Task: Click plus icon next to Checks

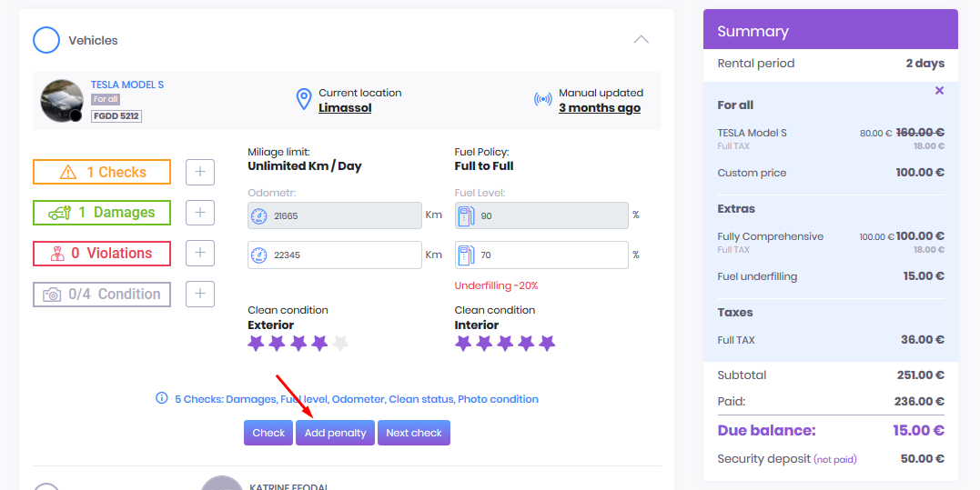Action: pyautogui.click(x=200, y=173)
